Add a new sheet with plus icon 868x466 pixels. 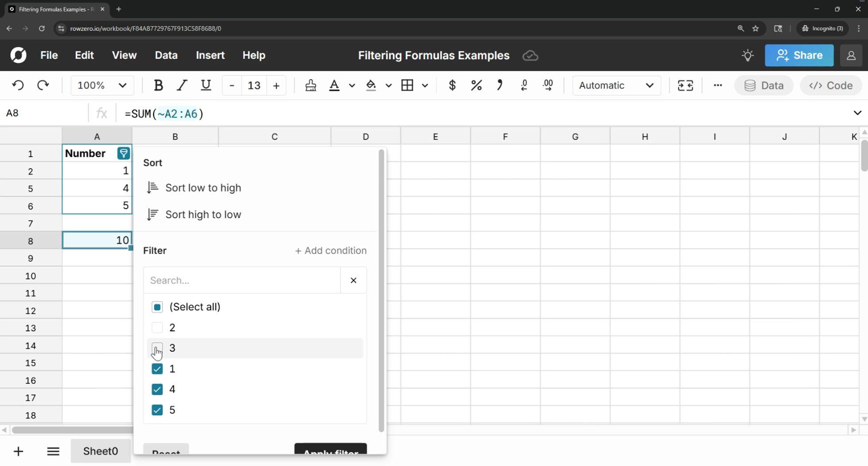point(18,451)
